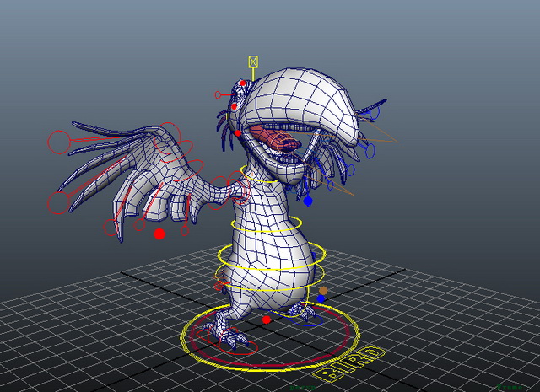Select the solid blue dot under the beak
The height and width of the screenshot is (392, 540).
coord(308,201)
